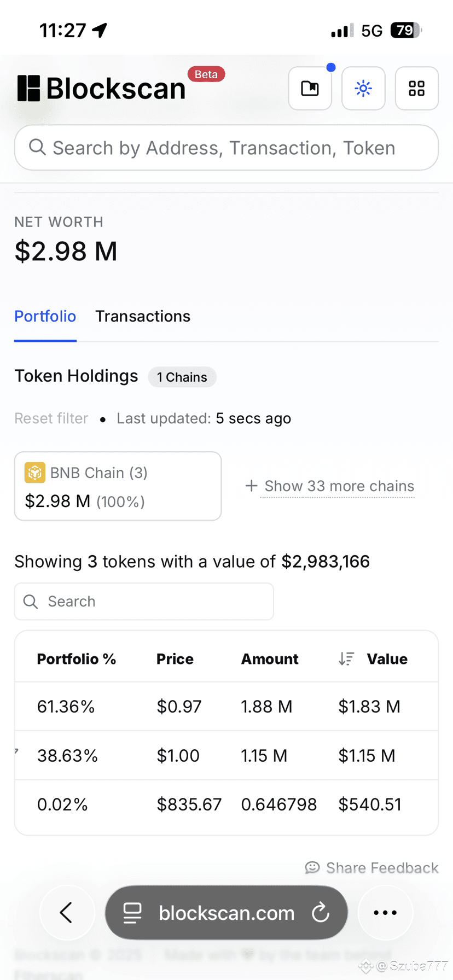Reload the page via refresh icon
Image resolution: width=453 pixels, height=980 pixels.
pyautogui.click(x=321, y=912)
